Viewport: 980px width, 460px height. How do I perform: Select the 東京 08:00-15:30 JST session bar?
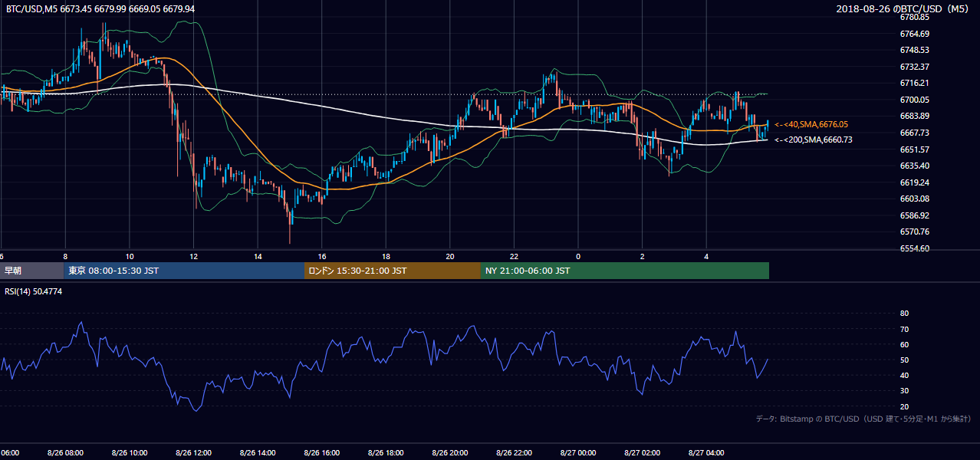pyautogui.click(x=184, y=271)
